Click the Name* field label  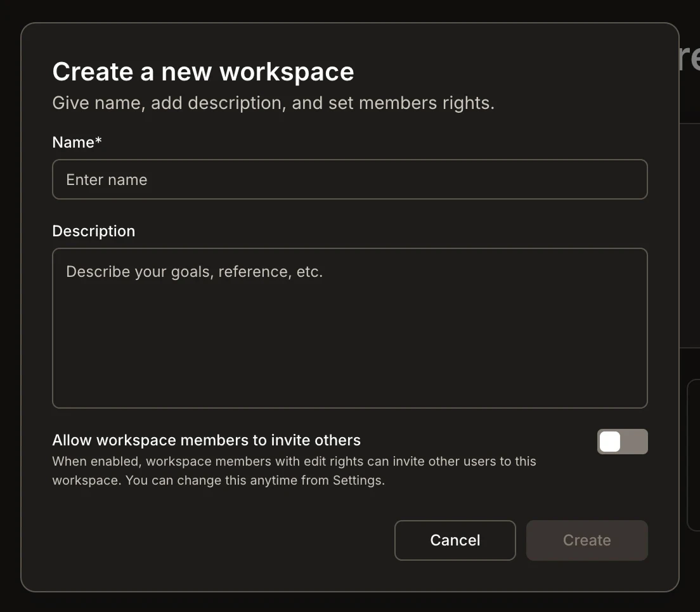point(76,142)
